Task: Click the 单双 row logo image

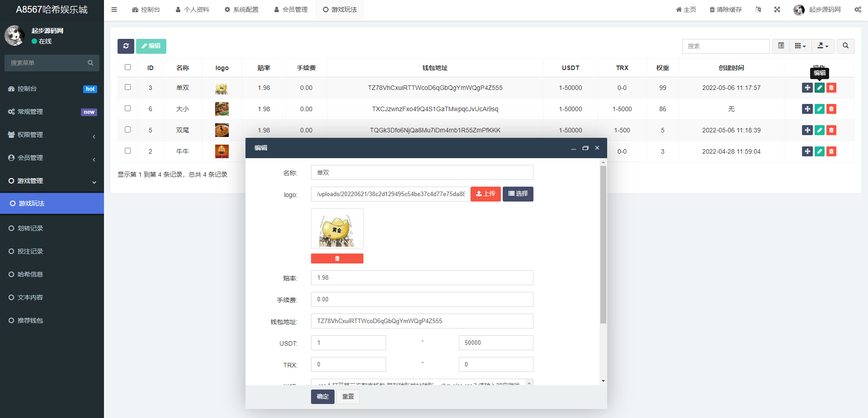Action: point(222,88)
